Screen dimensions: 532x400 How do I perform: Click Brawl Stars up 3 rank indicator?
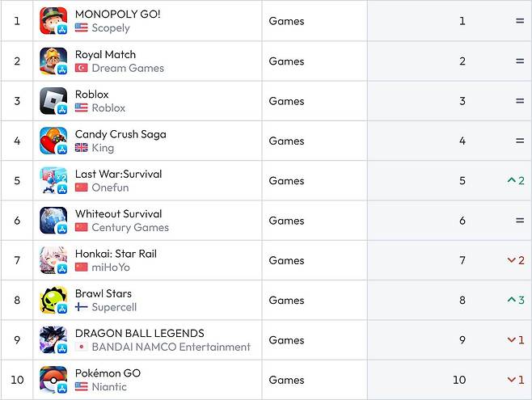coord(516,300)
